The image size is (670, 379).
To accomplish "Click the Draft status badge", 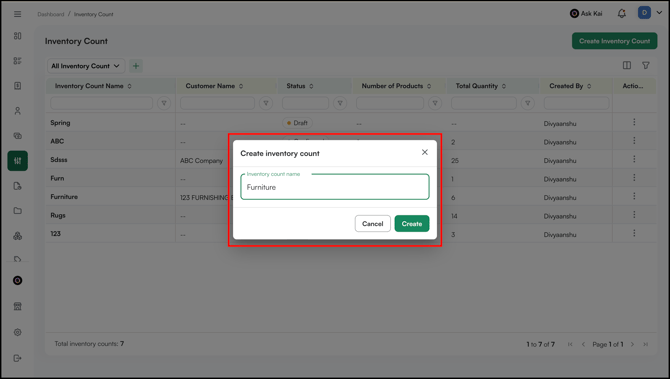I will [297, 123].
